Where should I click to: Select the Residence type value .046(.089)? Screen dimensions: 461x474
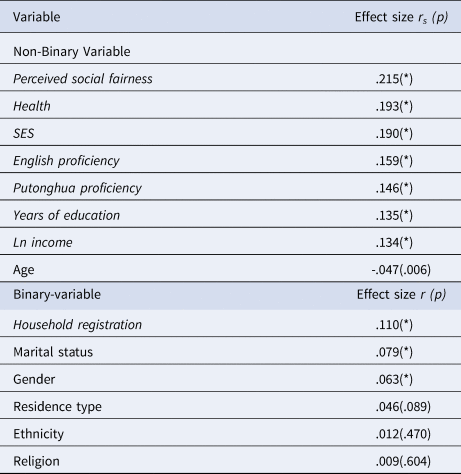403,407
